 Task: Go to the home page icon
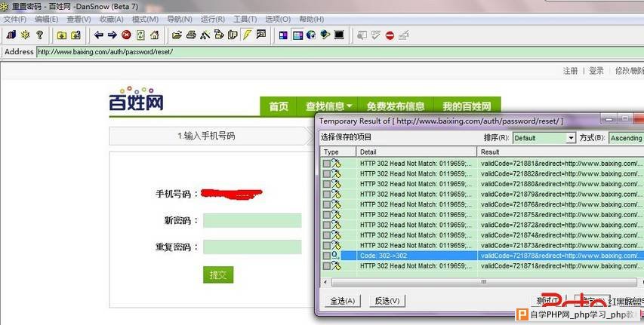155,35
